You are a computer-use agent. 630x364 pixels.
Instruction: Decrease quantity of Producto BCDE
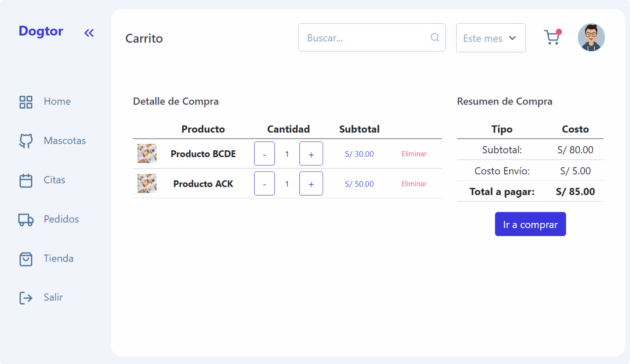tap(264, 154)
